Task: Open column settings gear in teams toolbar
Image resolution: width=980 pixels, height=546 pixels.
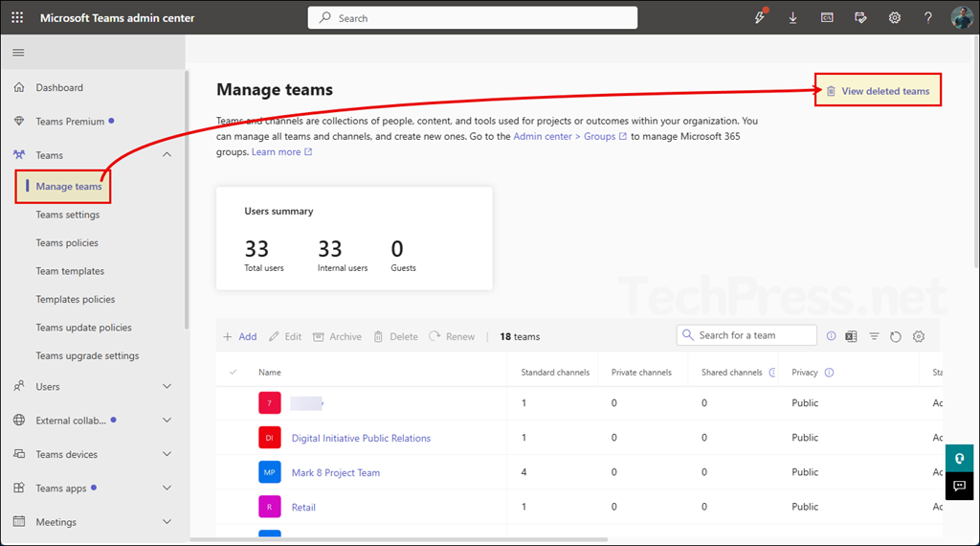Action: (x=918, y=336)
